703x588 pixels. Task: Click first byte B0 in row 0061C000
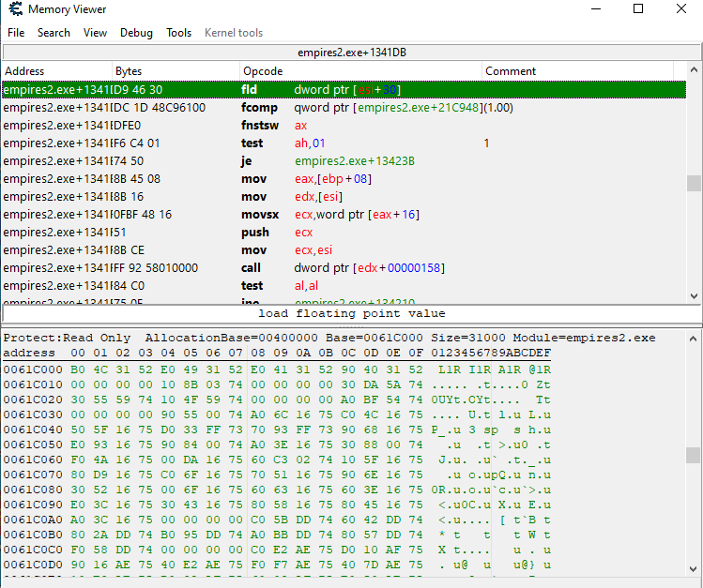pyautogui.click(x=78, y=369)
